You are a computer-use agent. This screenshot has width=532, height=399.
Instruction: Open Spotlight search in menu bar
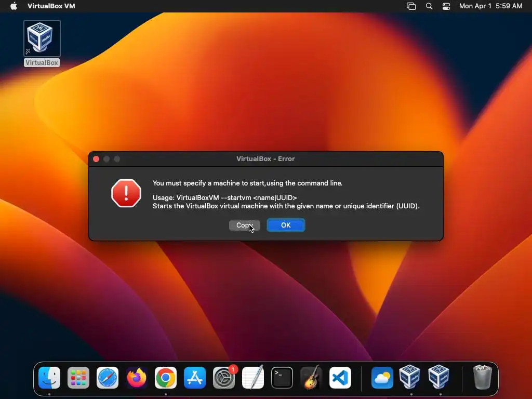[429, 6]
